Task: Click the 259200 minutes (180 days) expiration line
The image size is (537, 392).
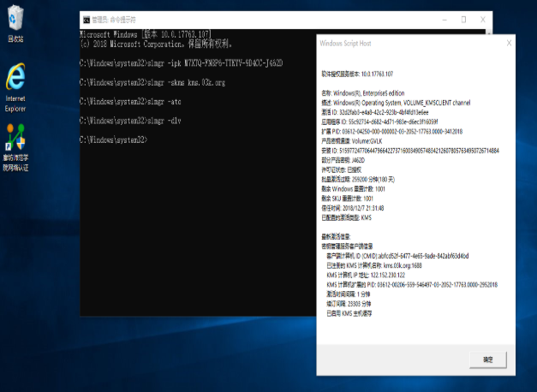Action: (x=358, y=180)
